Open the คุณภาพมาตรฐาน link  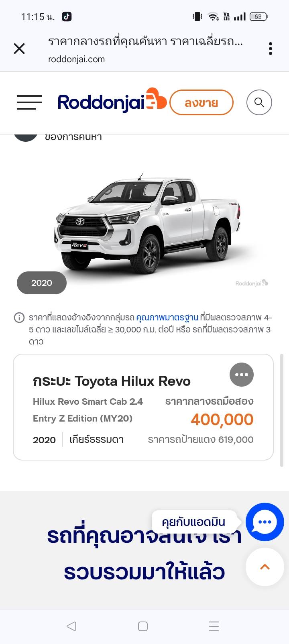click(x=167, y=318)
